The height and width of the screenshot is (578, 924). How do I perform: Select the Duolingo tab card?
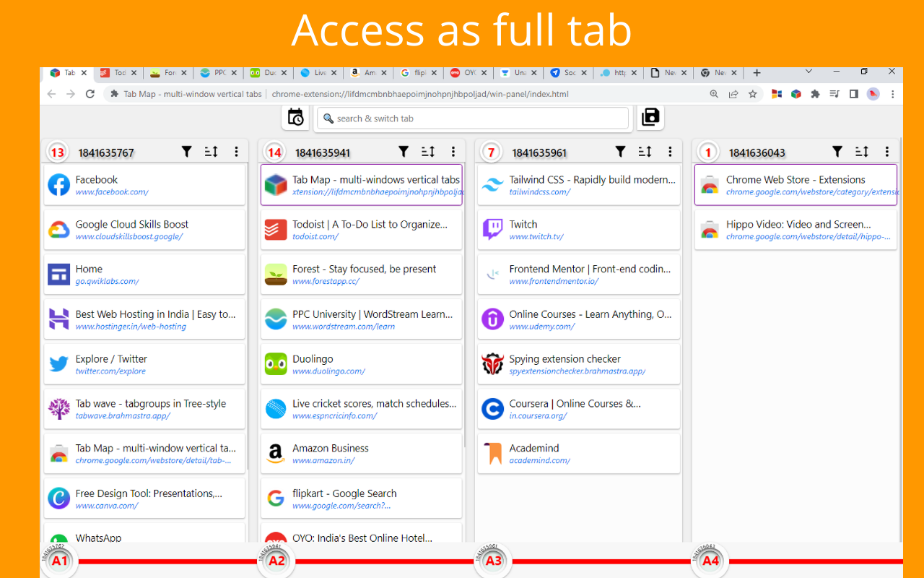[x=362, y=364]
